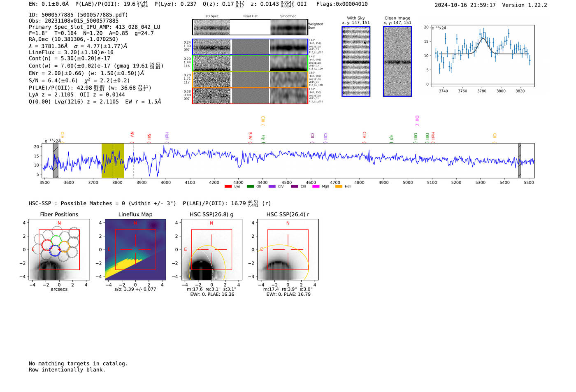Open the HSC SSP(26.8) g image

pos(211,250)
